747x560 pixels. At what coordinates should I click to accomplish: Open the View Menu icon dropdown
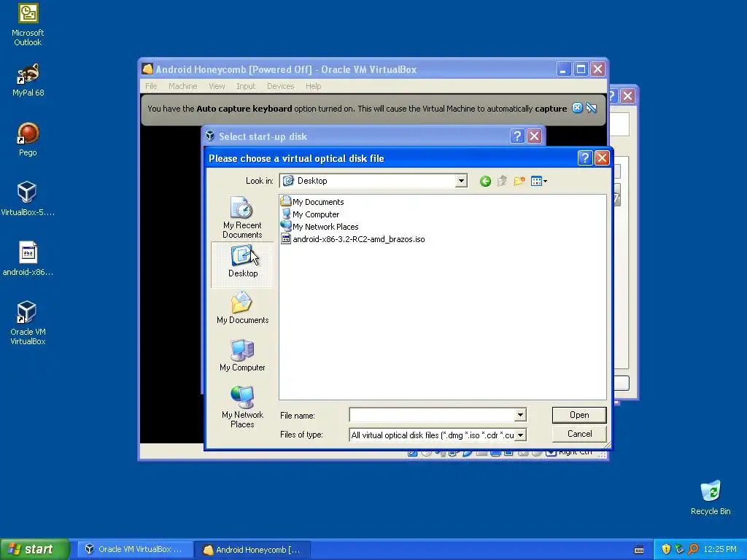[x=539, y=181]
